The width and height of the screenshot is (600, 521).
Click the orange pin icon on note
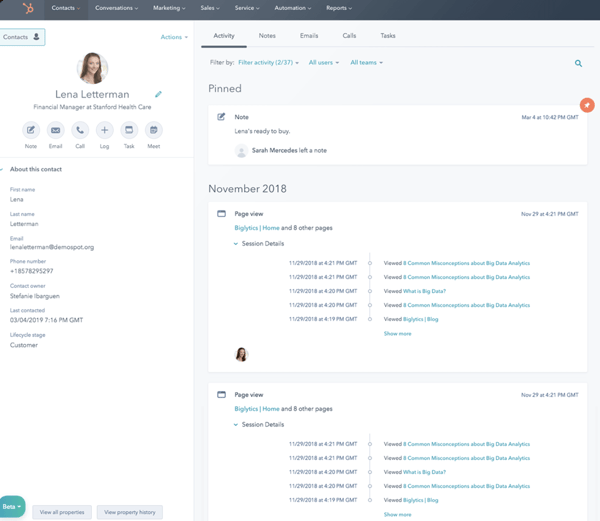(x=587, y=105)
